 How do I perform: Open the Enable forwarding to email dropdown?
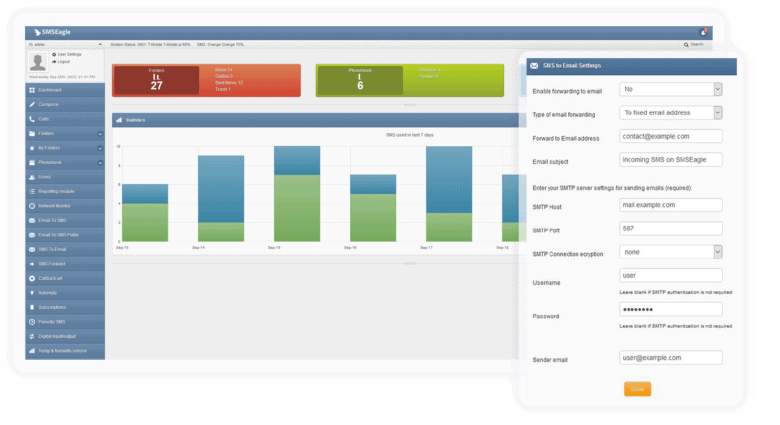click(670, 89)
